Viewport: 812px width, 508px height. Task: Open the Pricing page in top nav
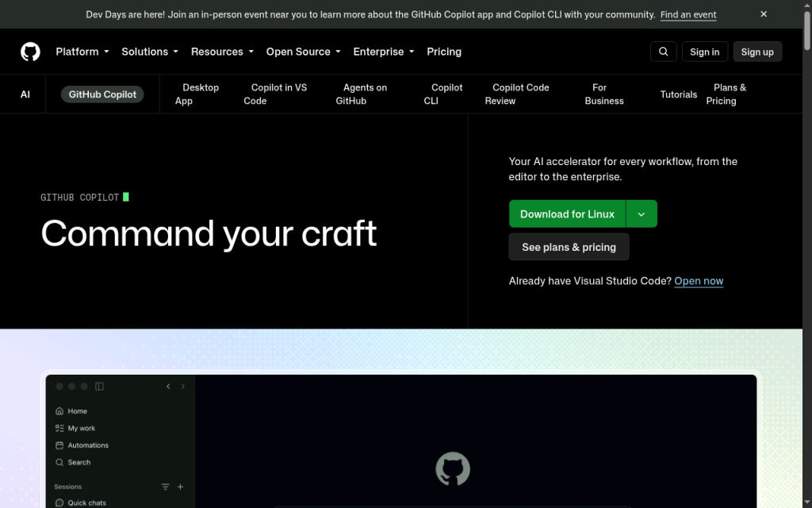click(x=444, y=52)
